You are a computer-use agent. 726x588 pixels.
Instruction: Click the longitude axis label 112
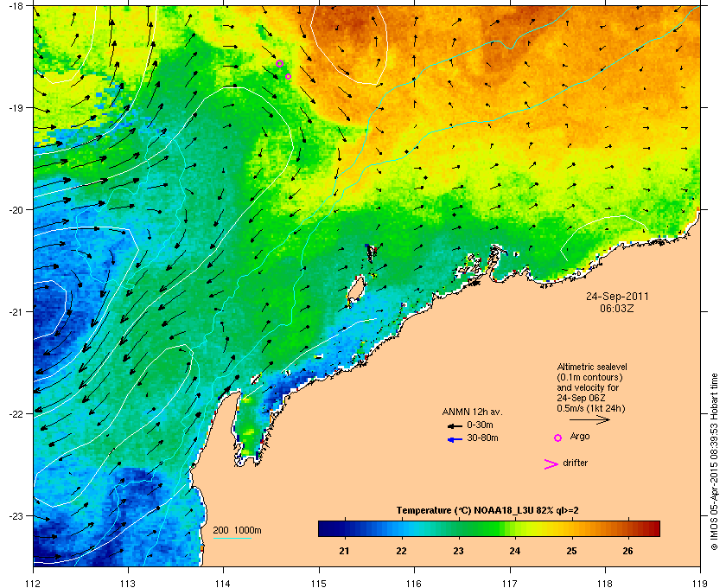[x=33, y=583]
